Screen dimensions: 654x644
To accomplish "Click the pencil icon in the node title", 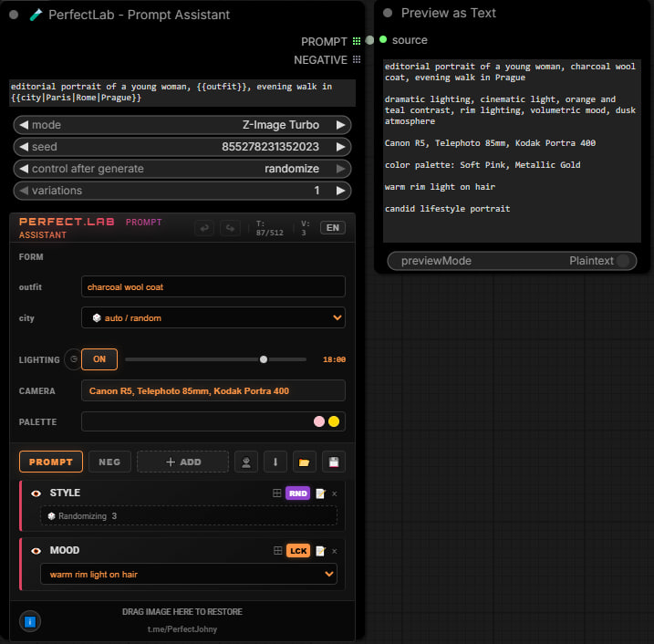I will (x=36, y=15).
